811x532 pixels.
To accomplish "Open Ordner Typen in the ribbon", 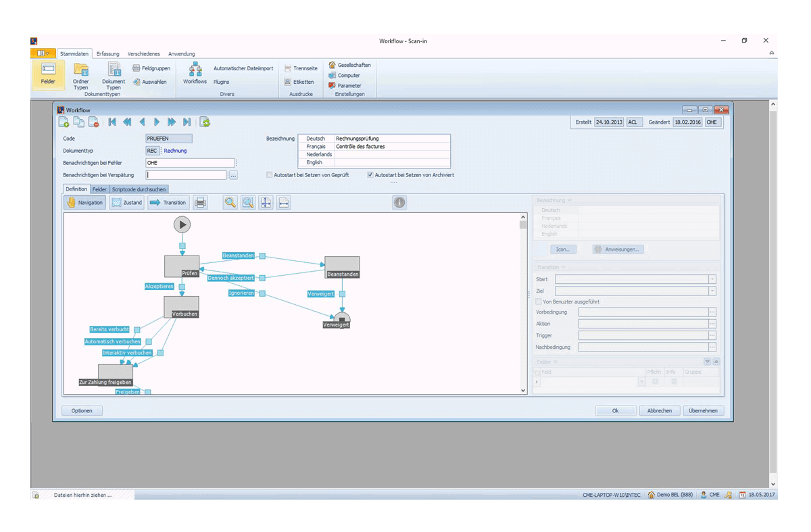I will (81, 76).
